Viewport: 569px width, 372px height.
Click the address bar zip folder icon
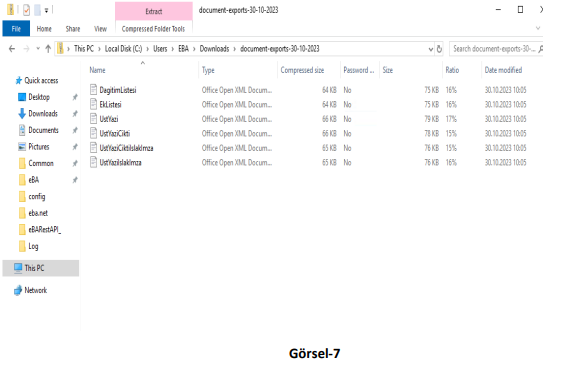[61, 49]
